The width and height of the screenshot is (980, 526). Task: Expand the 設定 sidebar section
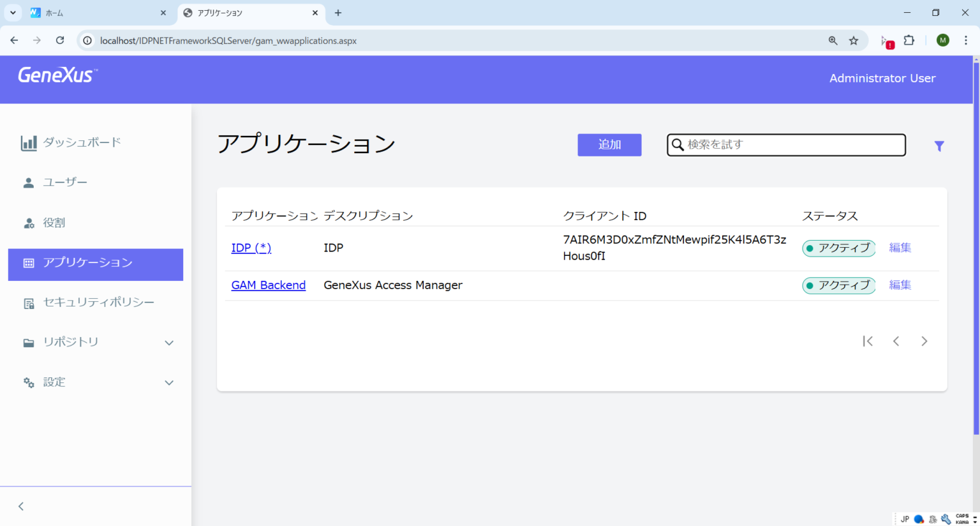tap(169, 382)
